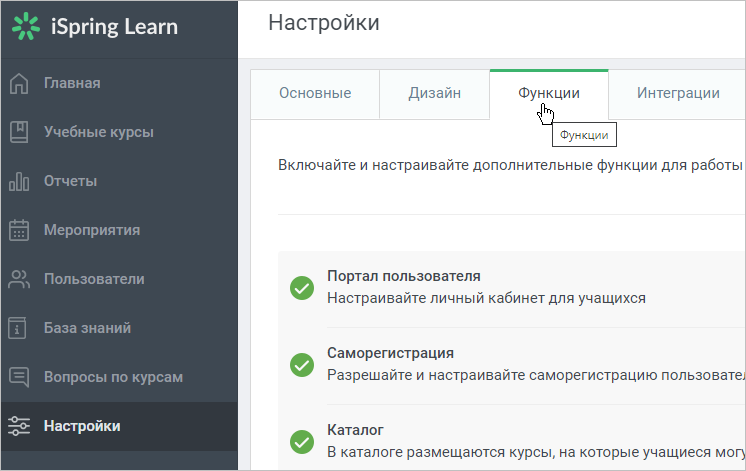Toggle the Саморегистрация green checkmark
The image size is (746, 471).
coord(302,365)
